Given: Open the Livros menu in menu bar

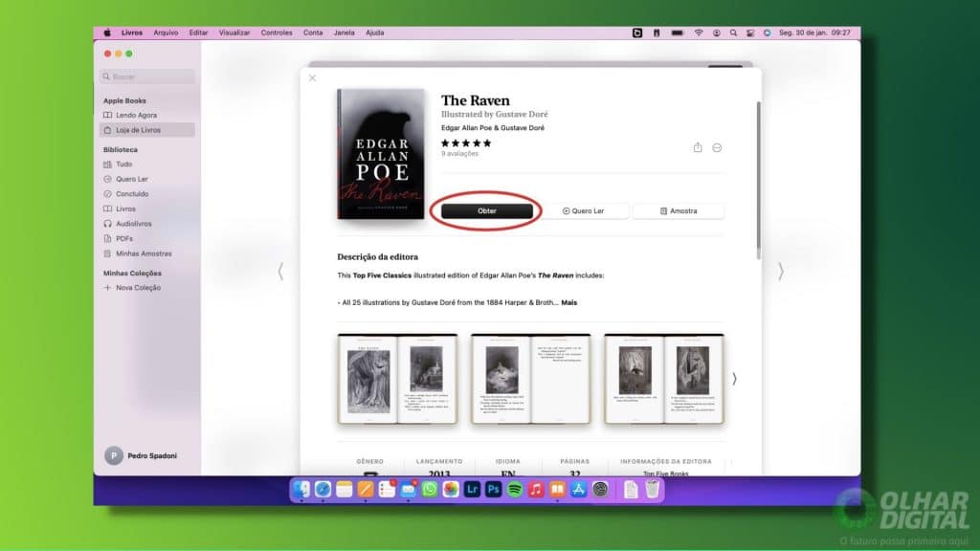Looking at the screenshot, I should tap(132, 33).
